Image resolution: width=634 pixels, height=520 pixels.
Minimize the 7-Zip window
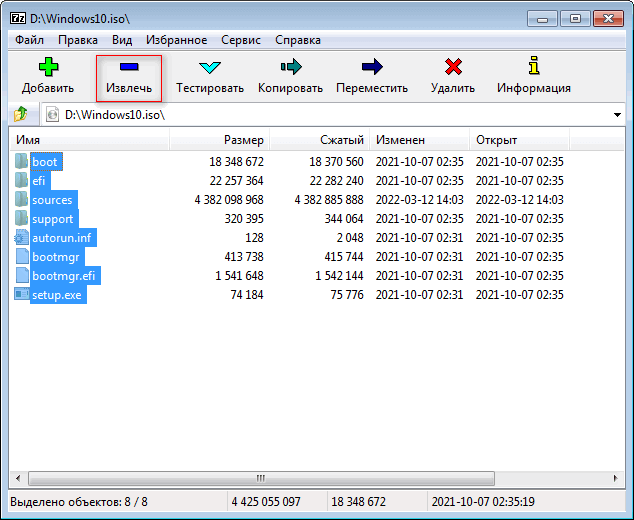(543, 19)
